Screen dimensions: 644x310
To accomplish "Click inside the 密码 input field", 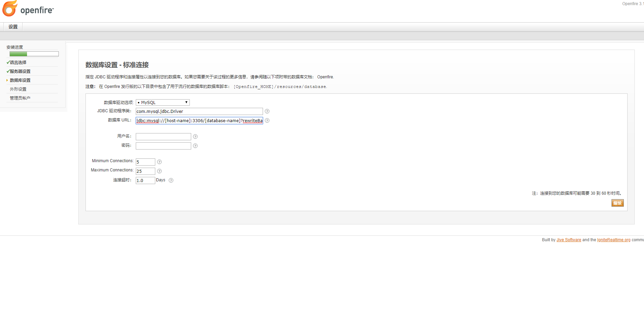I will pyautogui.click(x=163, y=145).
